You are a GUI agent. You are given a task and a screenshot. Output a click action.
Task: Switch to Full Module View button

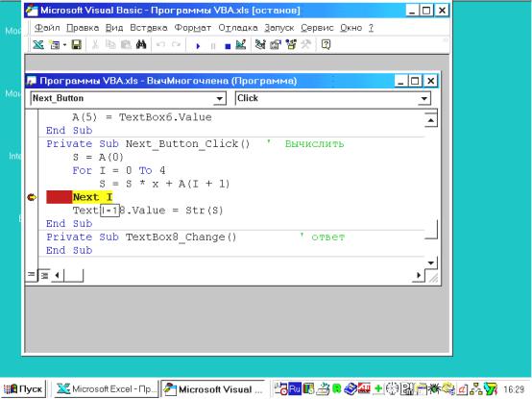click(44, 275)
